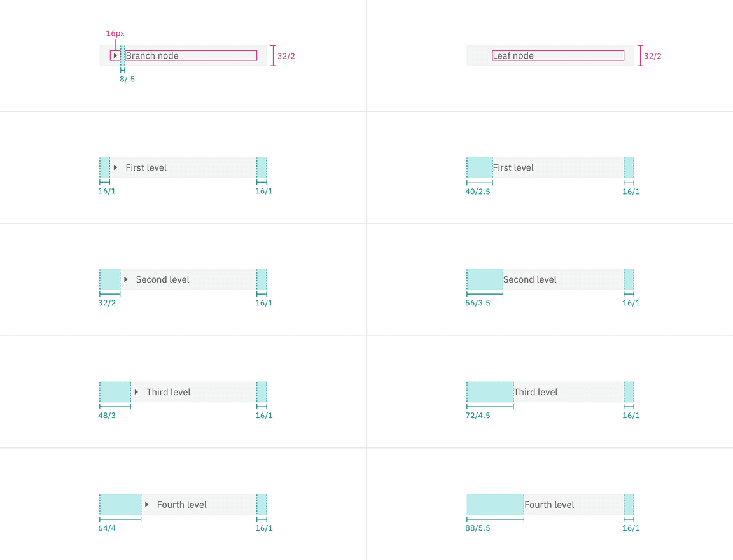
Task: Click the 40/2.5 indent measurement
Action: [478, 192]
